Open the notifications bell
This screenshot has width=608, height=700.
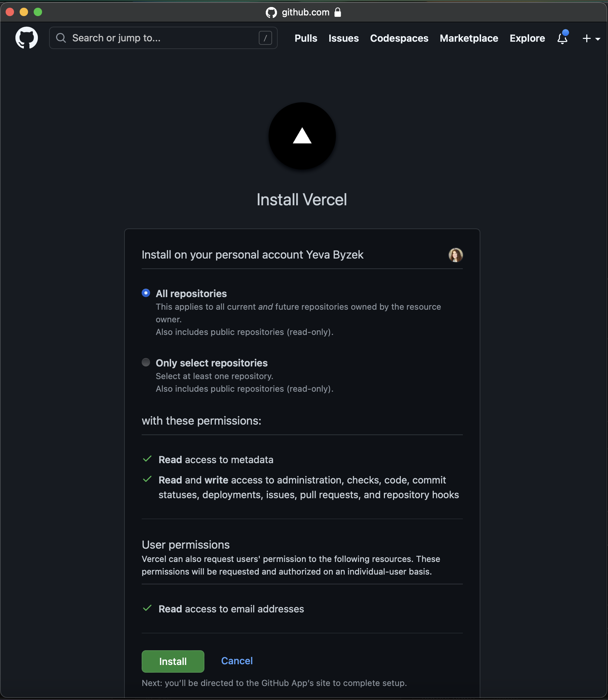[562, 38]
